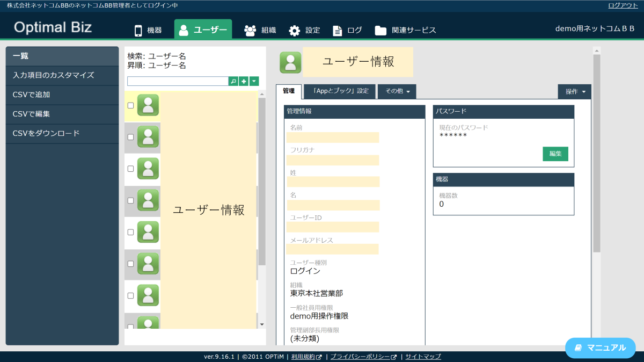Screen dimensions: 644x362
Task: Click the seventh user avatar in list
Action: (x=148, y=295)
